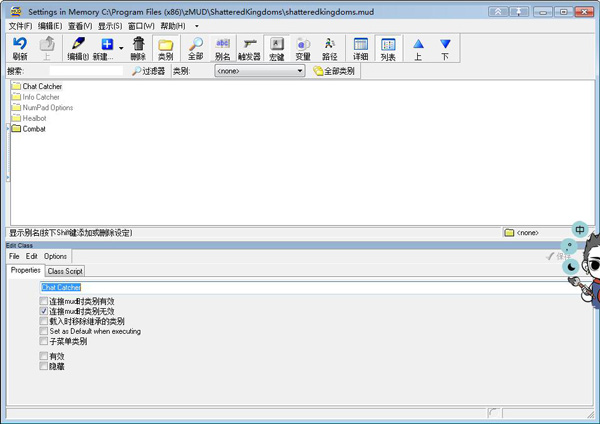Viewport: 600px width, 424px height.
Task: Show the 宏键 macro key view
Action: click(x=277, y=49)
